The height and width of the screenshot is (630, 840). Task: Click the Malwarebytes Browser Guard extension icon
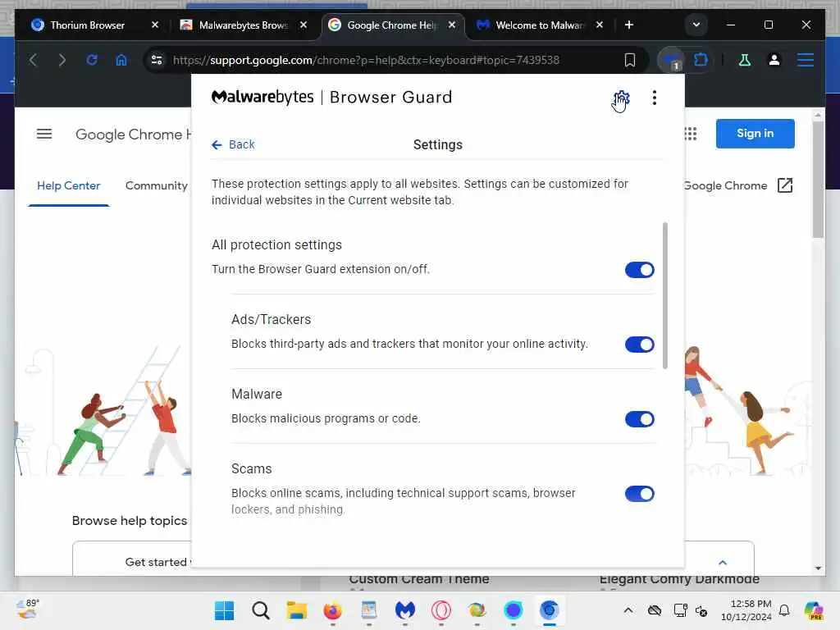click(x=671, y=60)
